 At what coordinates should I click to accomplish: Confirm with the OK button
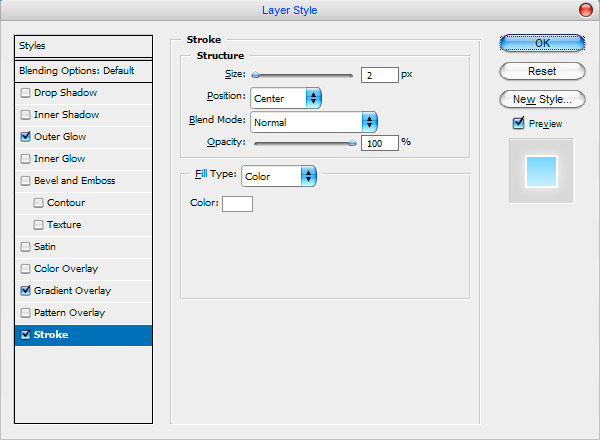[x=542, y=43]
